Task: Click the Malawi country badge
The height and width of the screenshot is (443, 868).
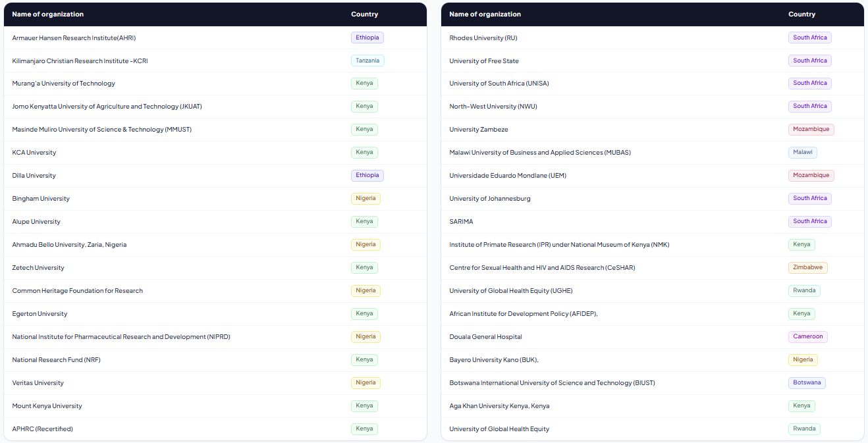Action: pos(803,153)
